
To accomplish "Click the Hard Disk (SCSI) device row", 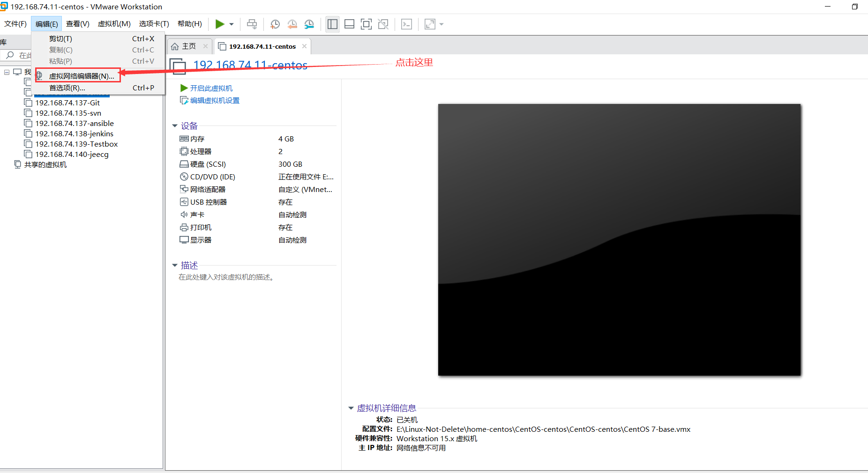I will tap(257, 164).
